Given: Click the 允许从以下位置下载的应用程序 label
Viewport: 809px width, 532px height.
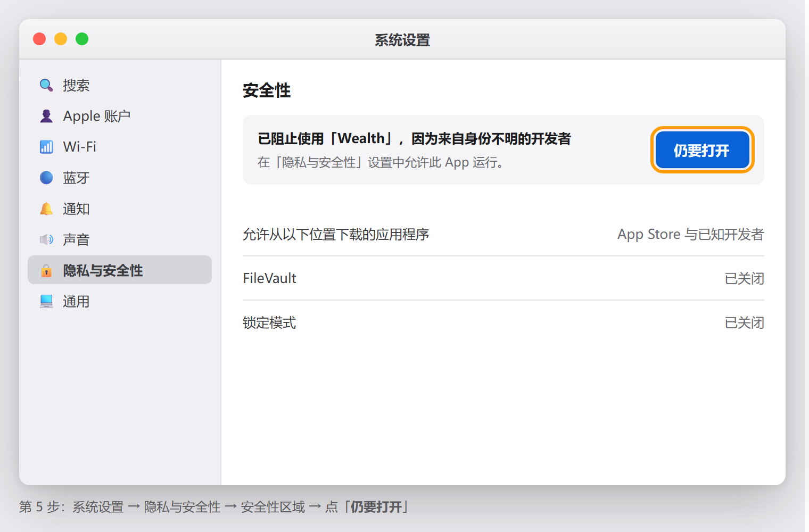Looking at the screenshot, I should click(336, 234).
